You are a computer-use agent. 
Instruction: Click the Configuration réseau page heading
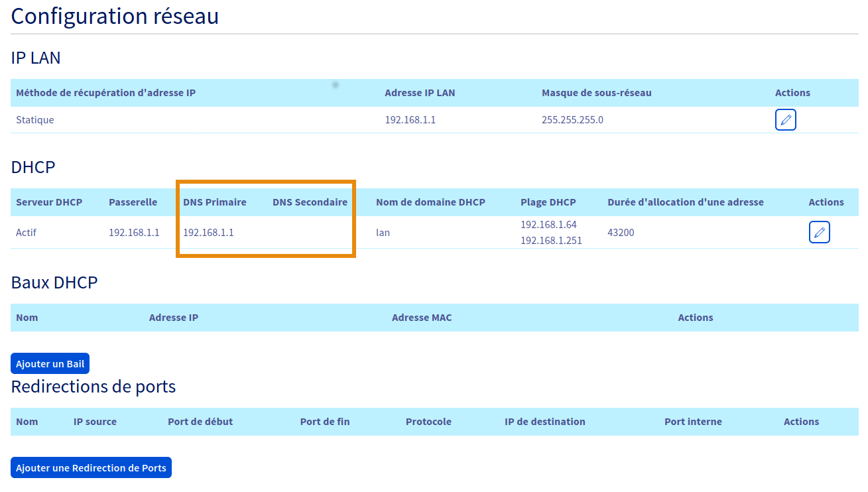pos(115,16)
